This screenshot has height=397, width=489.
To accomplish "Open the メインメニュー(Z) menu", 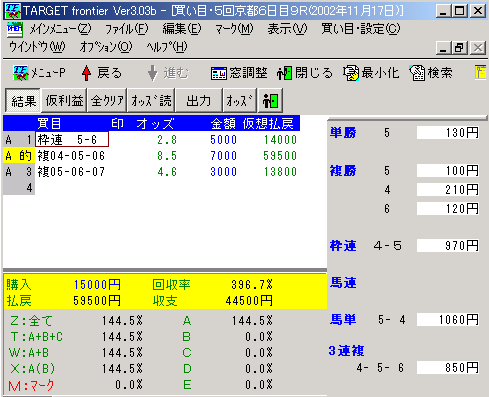I will [60, 29].
